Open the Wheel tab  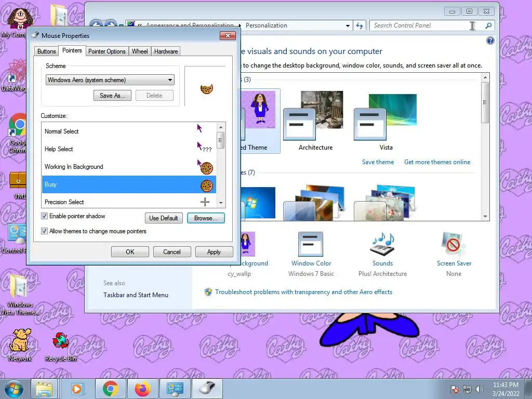pos(140,51)
